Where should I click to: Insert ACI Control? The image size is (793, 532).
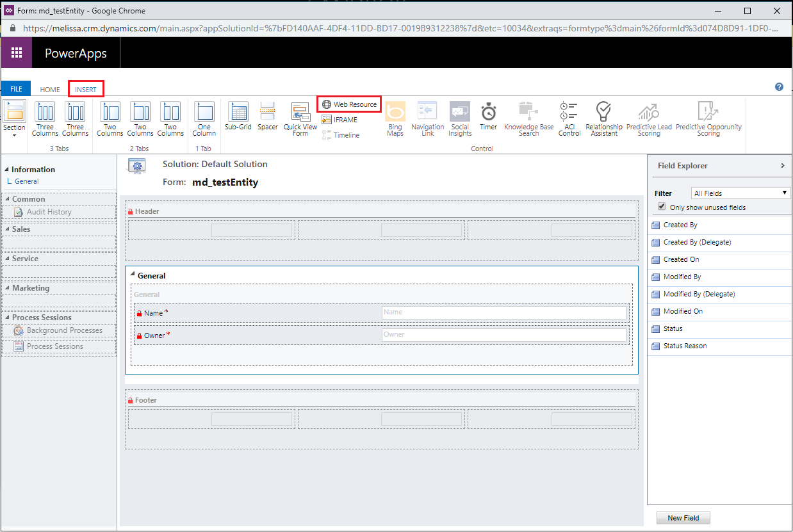click(569, 119)
